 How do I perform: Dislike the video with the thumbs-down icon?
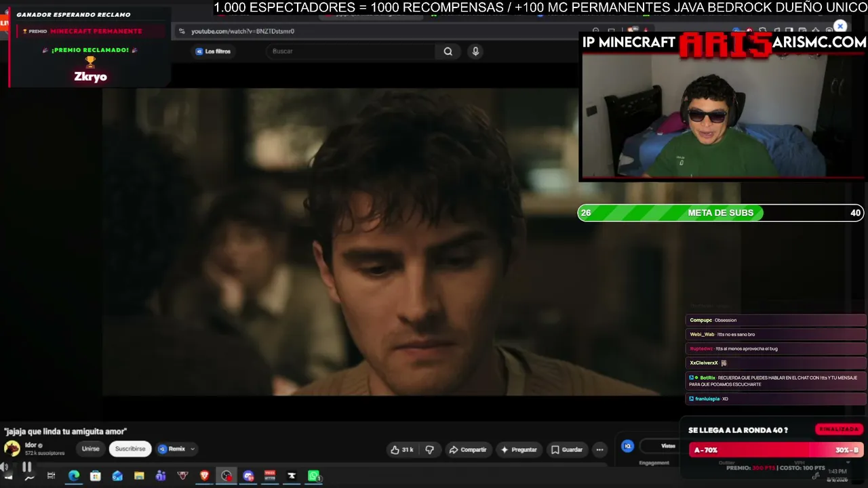click(429, 449)
